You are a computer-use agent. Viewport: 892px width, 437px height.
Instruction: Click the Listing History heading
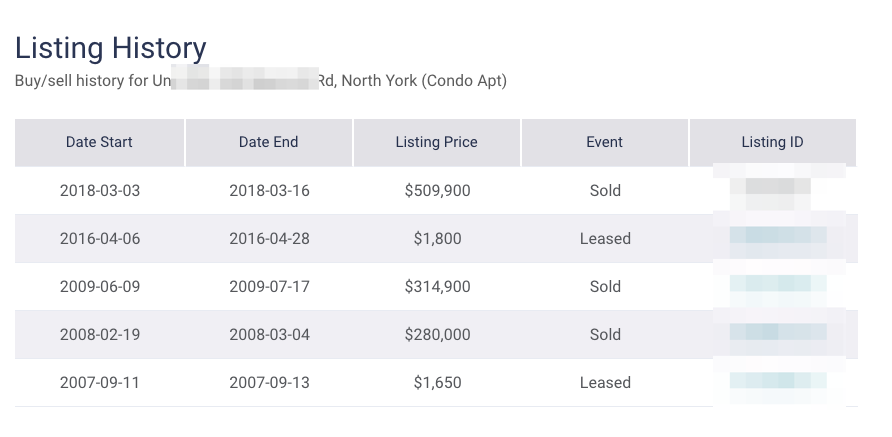110,48
